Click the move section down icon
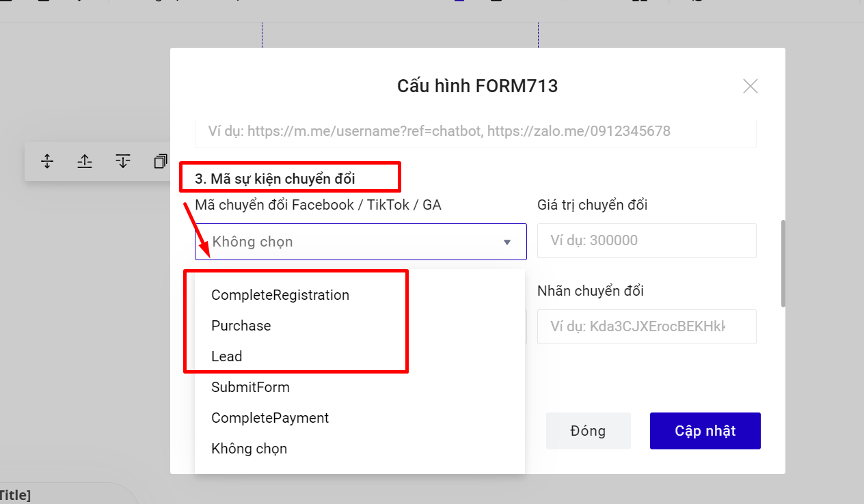864x504 pixels. [123, 162]
